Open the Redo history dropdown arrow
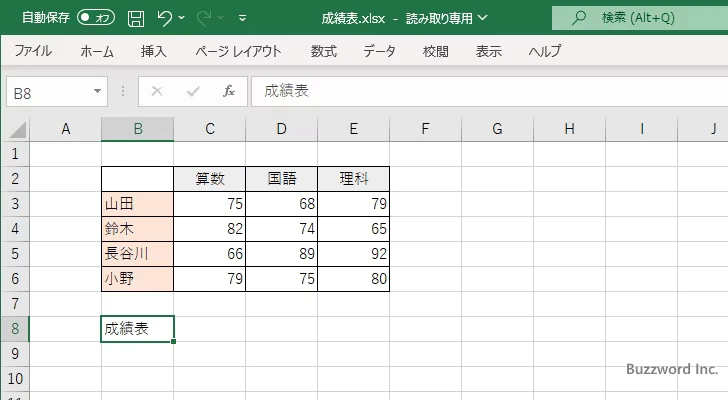Screen dimensions: 728x400 tap(221, 18)
